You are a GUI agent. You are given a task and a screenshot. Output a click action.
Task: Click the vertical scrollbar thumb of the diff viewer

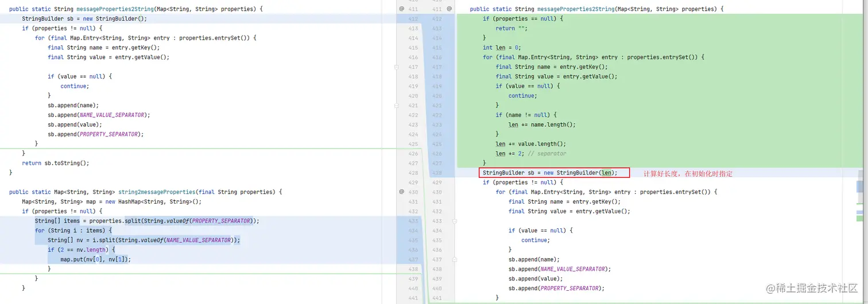point(860,186)
